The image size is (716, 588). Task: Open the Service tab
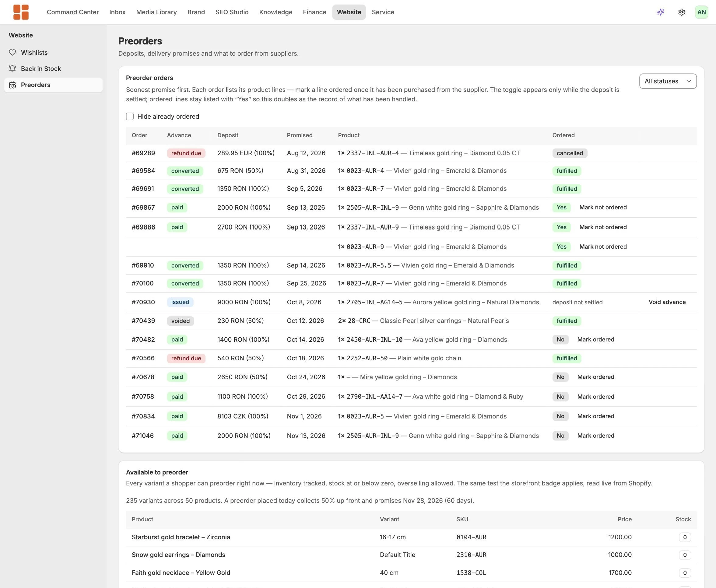[383, 12]
